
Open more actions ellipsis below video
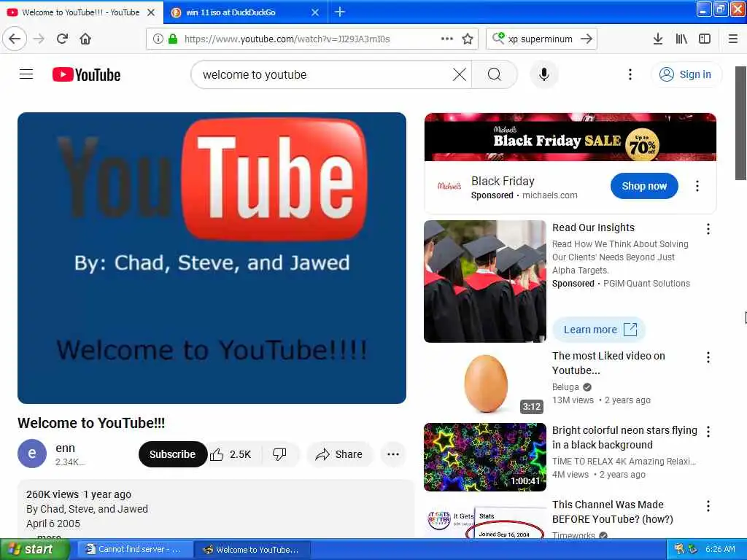393,454
